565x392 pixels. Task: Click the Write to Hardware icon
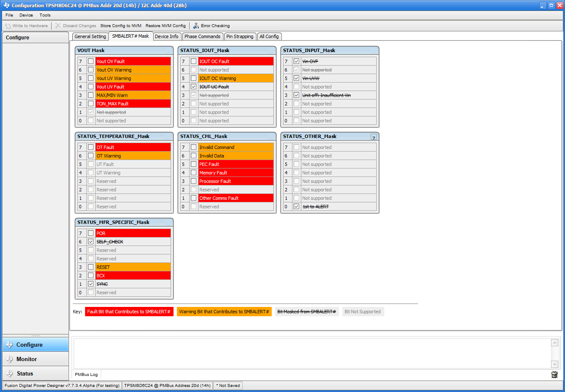pos(8,25)
